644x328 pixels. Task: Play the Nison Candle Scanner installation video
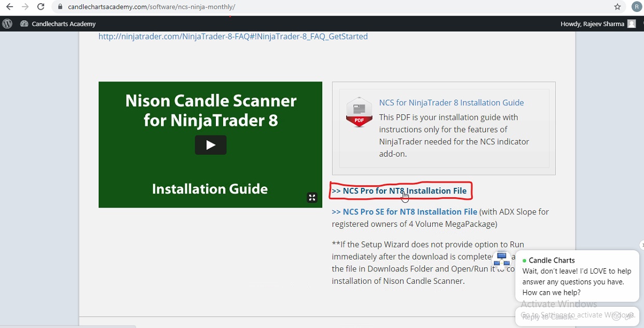click(x=210, y=145)
